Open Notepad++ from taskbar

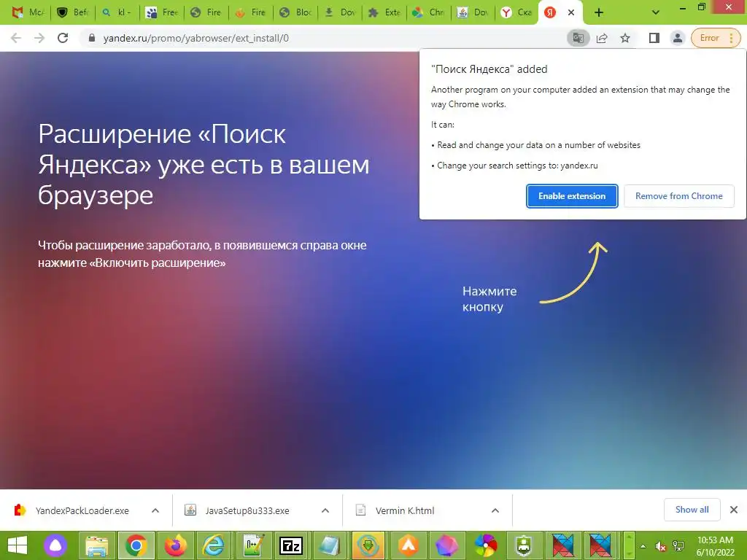tap(253, 545)
